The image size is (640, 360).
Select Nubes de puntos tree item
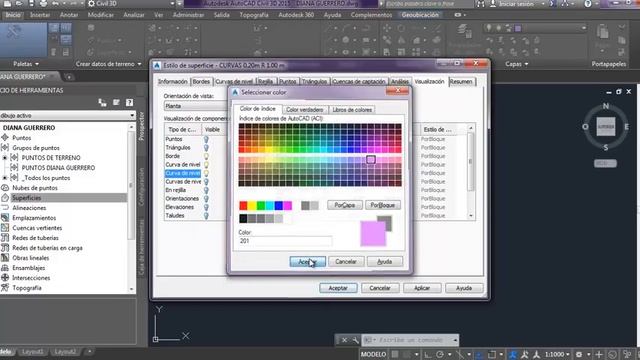pos(35,188)
